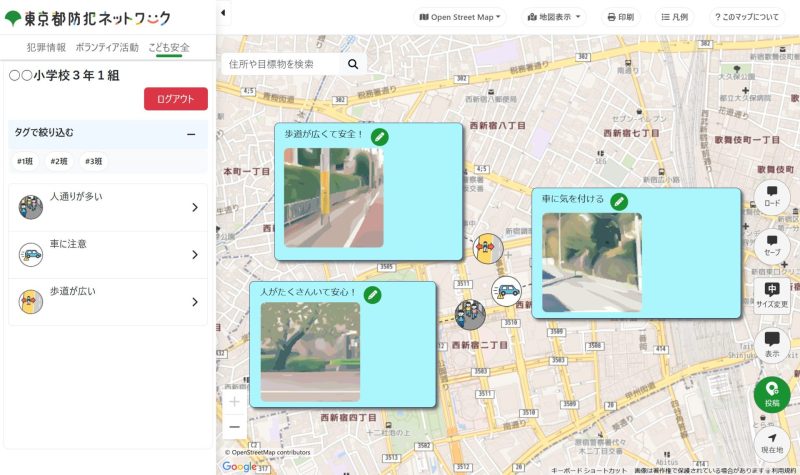Toggle the #1班 tag filter
This screenshot has width=800, height=475.
(26, 161)
